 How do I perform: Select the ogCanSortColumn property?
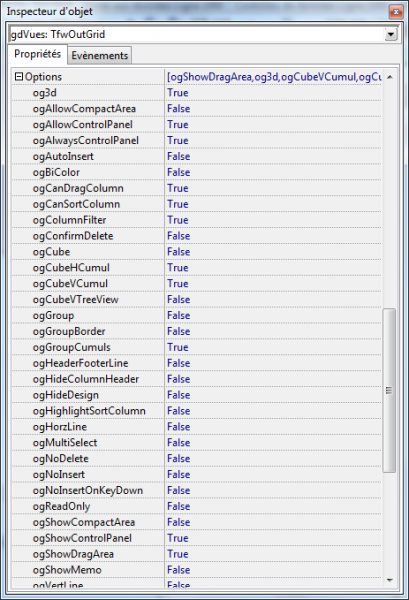[x=76, y=204]
